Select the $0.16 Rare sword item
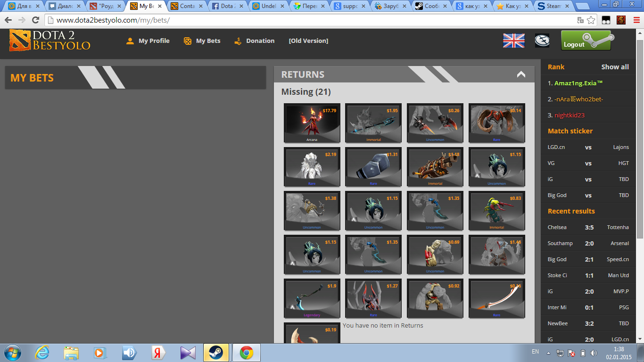The height and width of the screenshot is (362, 644). (x=497, y=298)
